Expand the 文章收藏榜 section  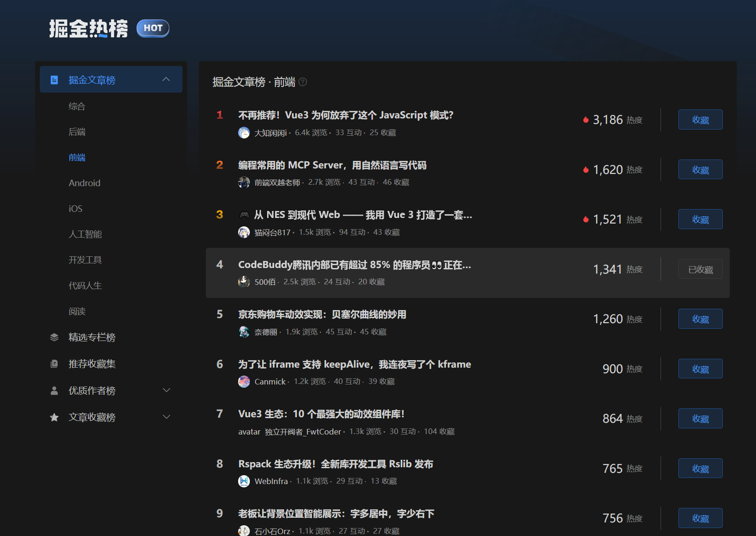tap(167, 416)
